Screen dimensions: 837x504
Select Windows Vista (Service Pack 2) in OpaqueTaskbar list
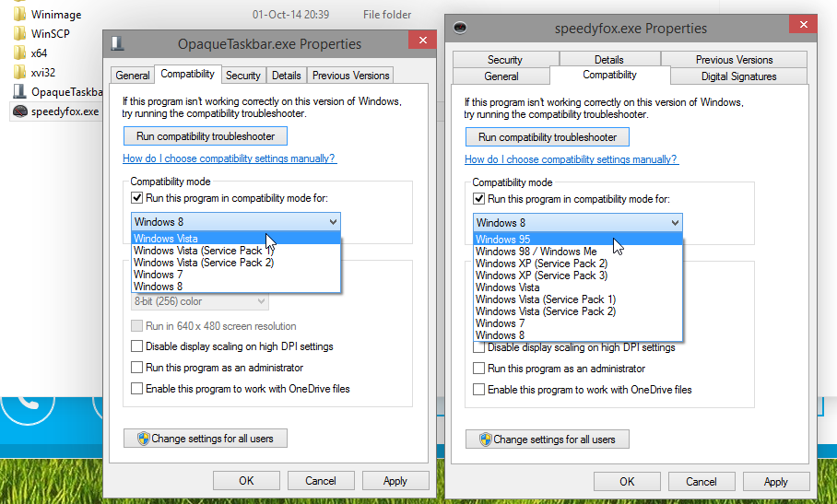(x=236, y=263)
